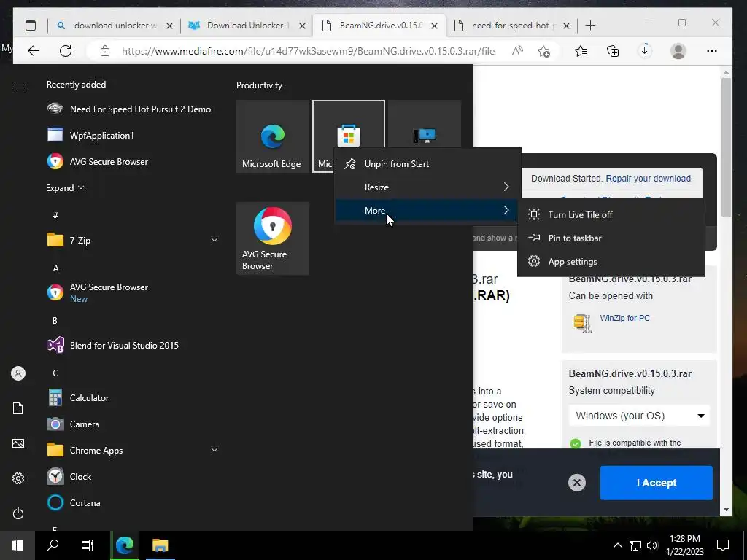Select the More submenu entry
The width and height of the screenshot is (747, 560).
pyautogui.click(x=426, y=211)
